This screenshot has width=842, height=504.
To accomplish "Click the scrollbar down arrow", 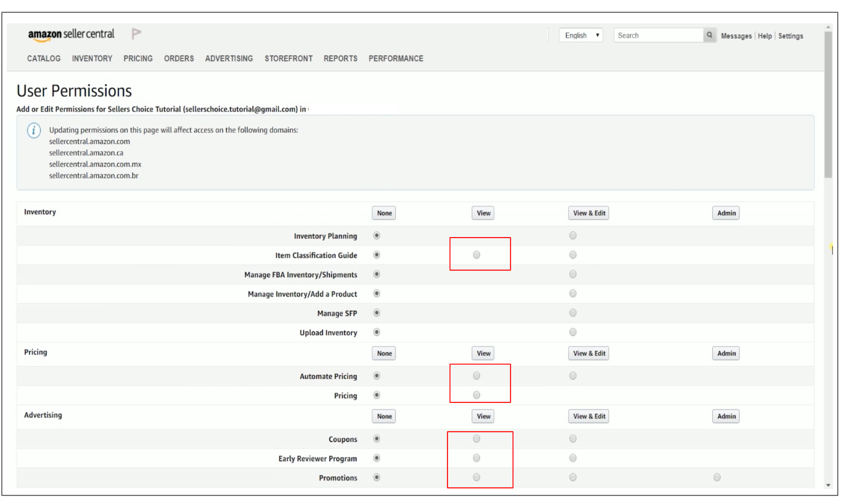I will click(828, 485).
